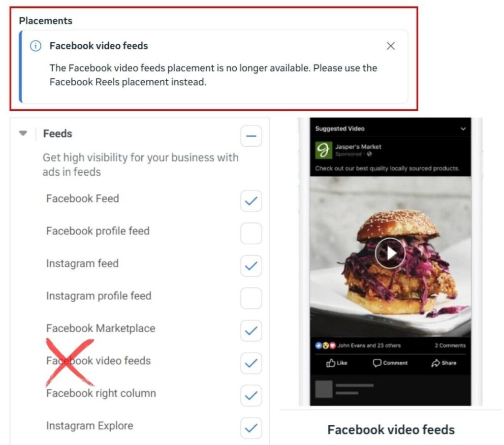
Task: Click the info icon beside Facebook video feeds
Action: pyautogui.click(x=35, y=46)
